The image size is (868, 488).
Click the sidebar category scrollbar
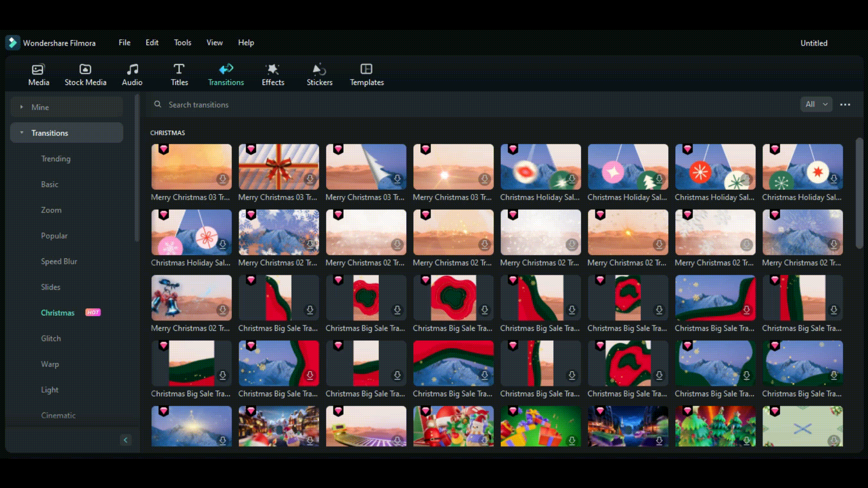(x=137, y=168)
